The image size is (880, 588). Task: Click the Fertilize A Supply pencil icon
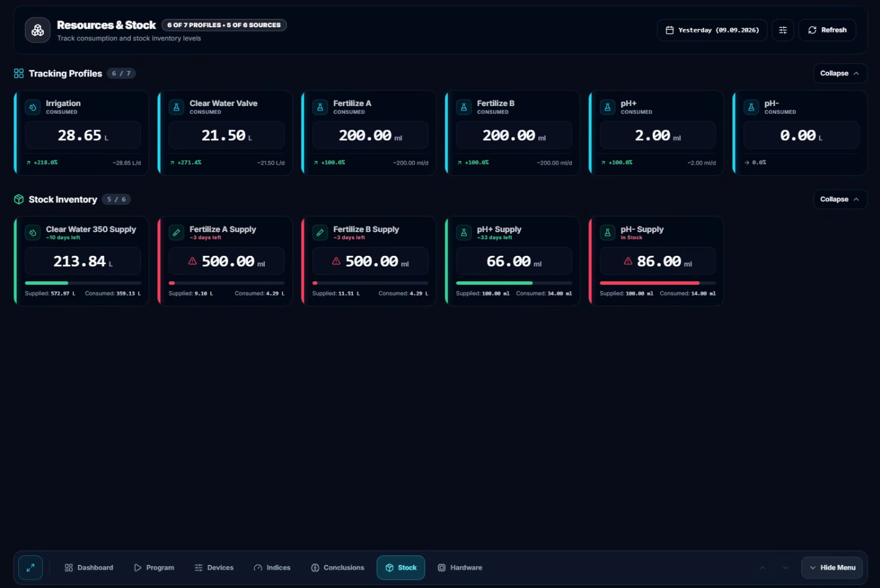point(176,233)
